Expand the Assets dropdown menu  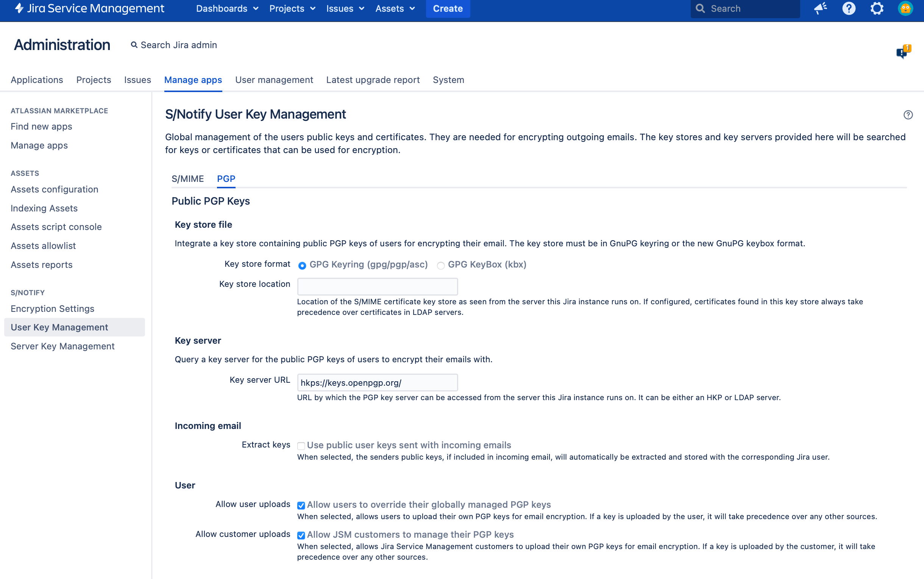tap(395, 8)
